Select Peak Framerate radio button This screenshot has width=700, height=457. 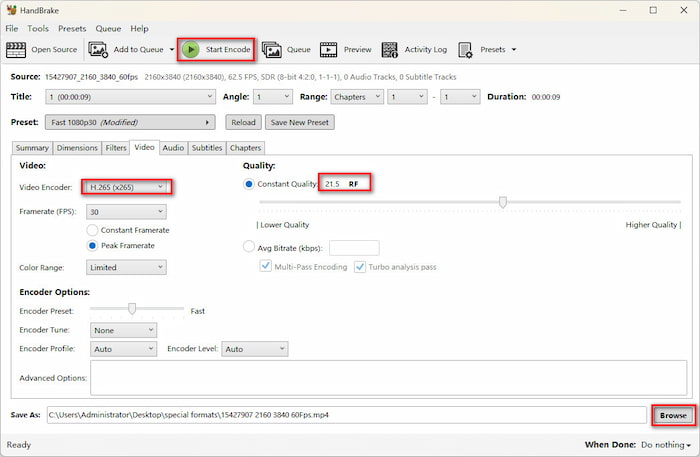pyautogui.click(x=92, y=245)
